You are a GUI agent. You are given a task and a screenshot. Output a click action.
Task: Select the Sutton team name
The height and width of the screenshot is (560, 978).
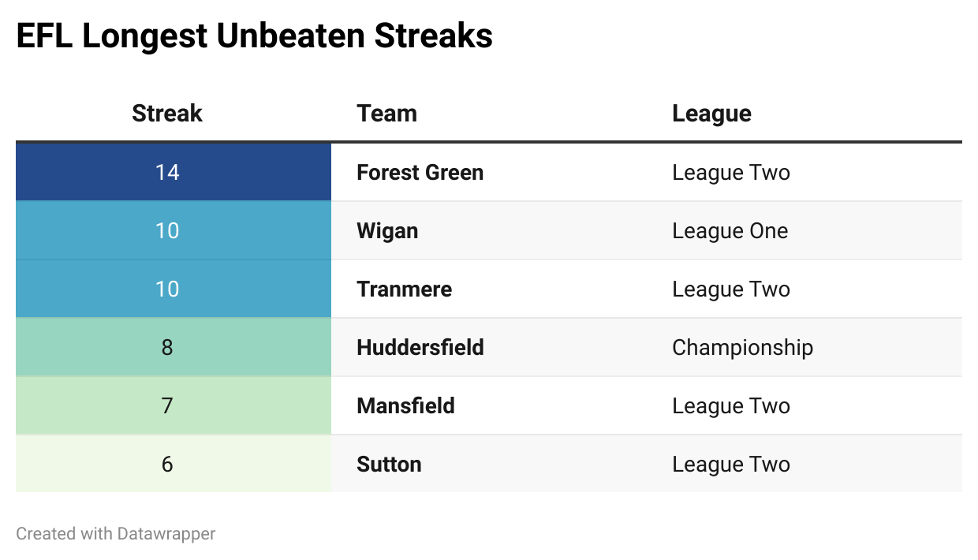click(x=389, y=464)
